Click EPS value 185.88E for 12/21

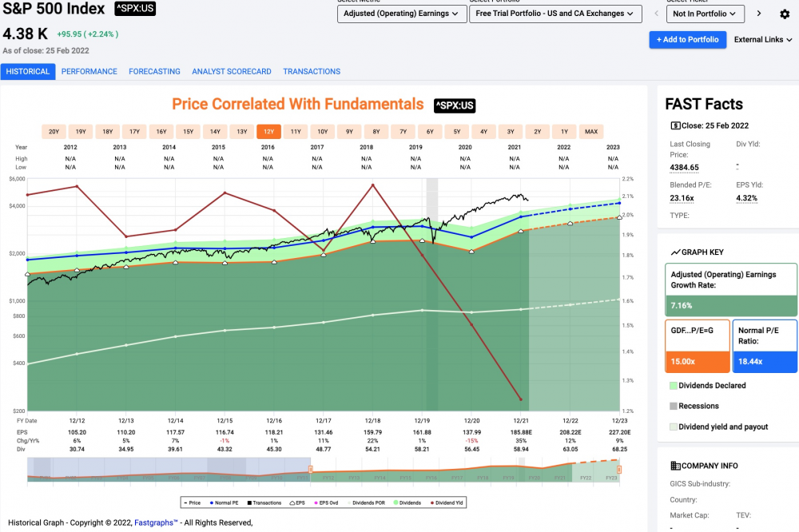(x=521, y=432)
